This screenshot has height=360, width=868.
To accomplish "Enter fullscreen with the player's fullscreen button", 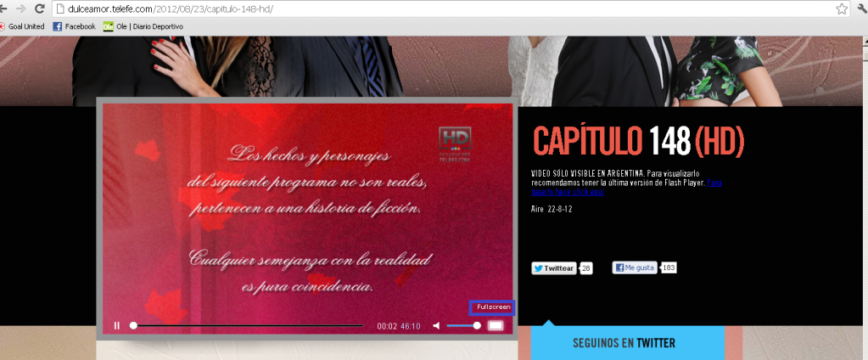I will click(496, 326).
